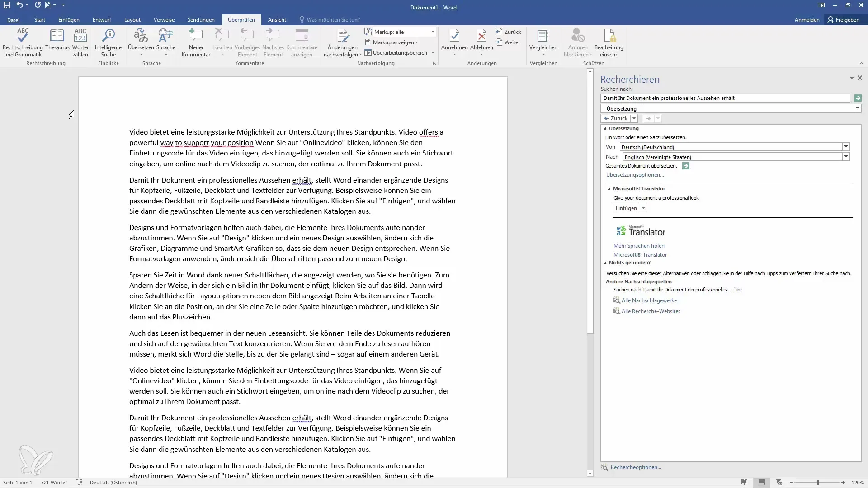The height and width of the screenshot is (488, 868).
Task: Click Wörter zählen icon
Action: point(80,42)
